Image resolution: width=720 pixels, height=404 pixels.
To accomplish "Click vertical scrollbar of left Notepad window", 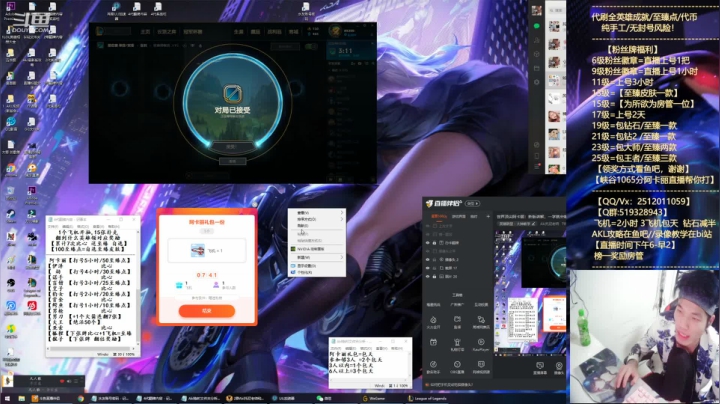I will [x=138, y=287].
